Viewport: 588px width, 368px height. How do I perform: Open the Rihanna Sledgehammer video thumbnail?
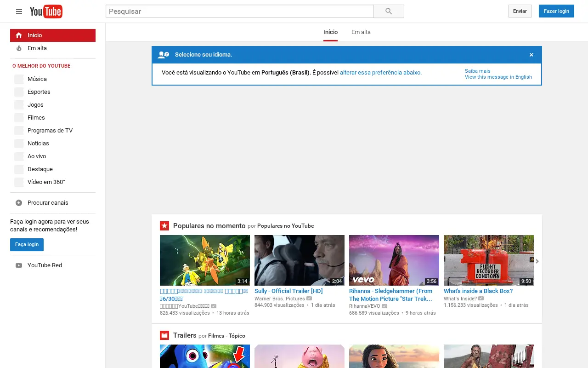[394, 260]
